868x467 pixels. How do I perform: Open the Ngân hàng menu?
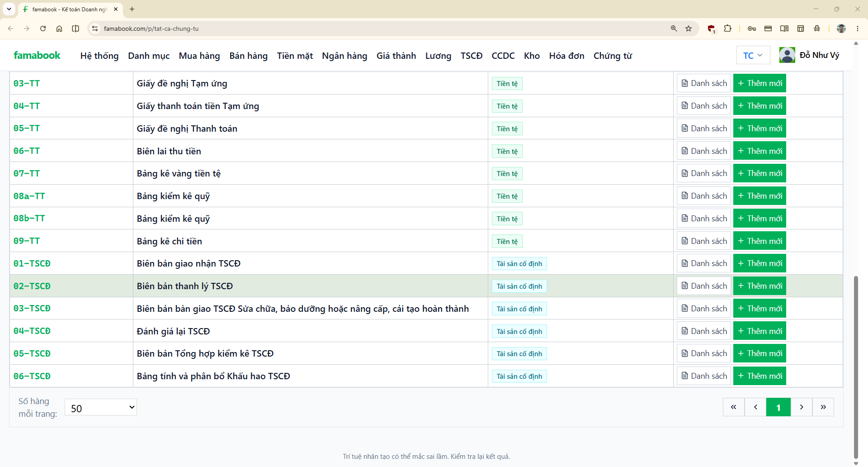tap(344, 56)
